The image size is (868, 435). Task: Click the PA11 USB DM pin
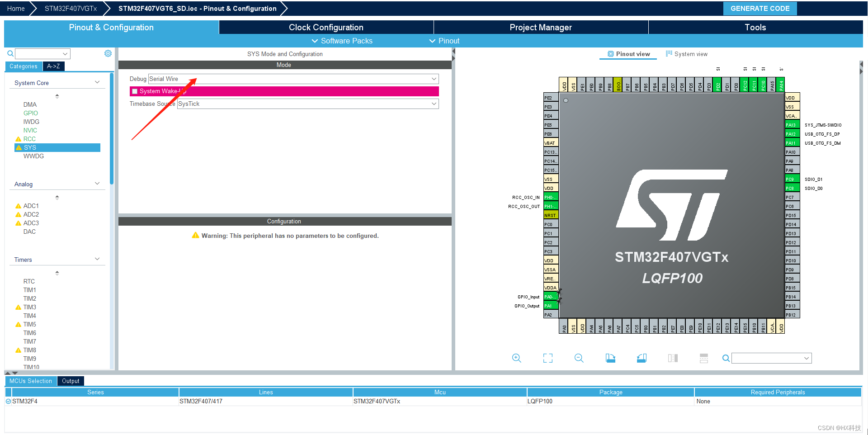(792, 143)
